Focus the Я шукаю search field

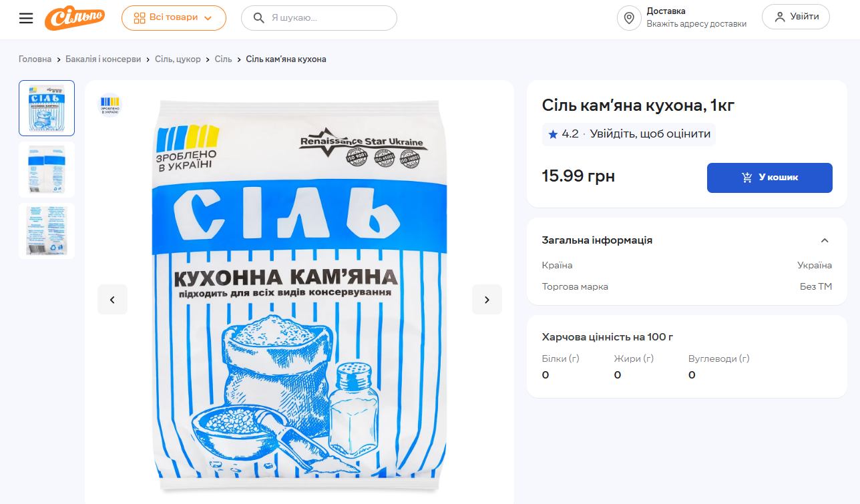[x=319, y=18]
